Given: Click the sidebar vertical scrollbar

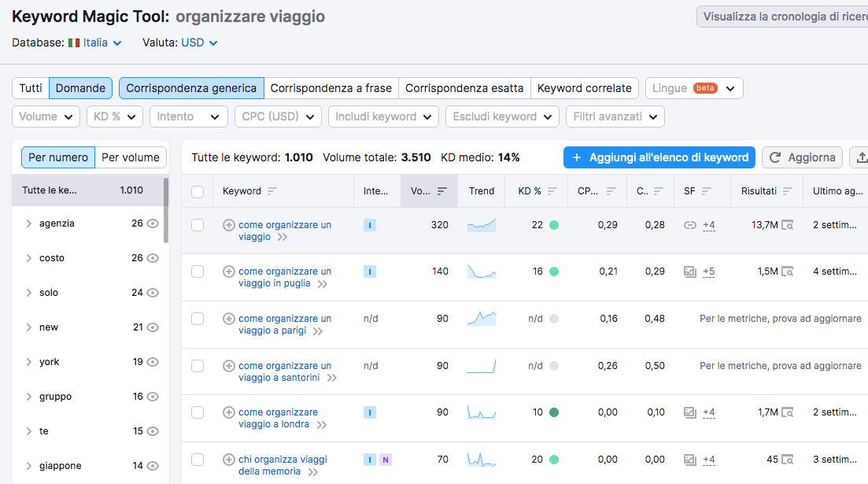Looking at the screenshot, I should pyautogui.click(x=166, y=209).
